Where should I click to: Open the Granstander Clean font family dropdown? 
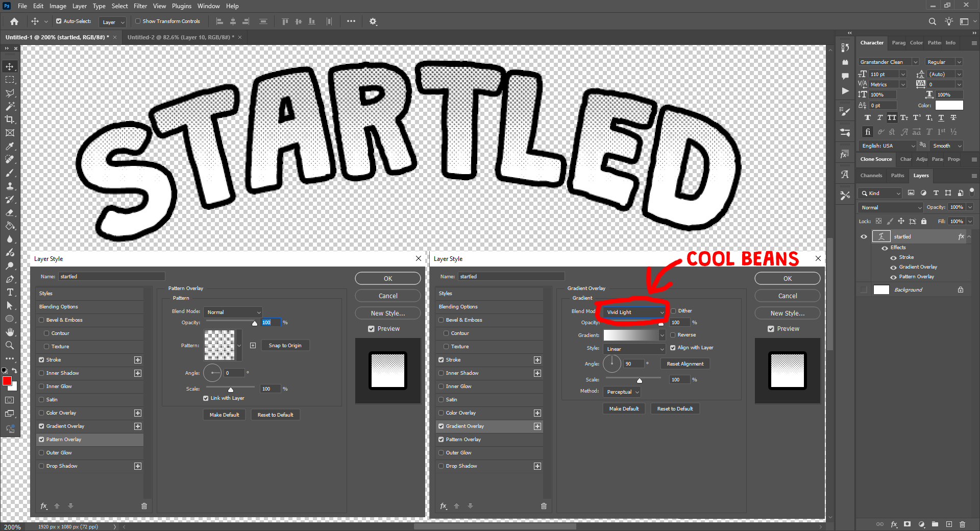pyautogui.click(x=889, y=62)
